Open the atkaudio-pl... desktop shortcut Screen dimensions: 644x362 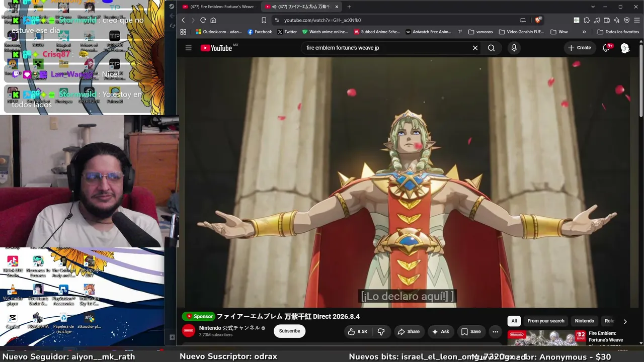[x=89, y=321]
